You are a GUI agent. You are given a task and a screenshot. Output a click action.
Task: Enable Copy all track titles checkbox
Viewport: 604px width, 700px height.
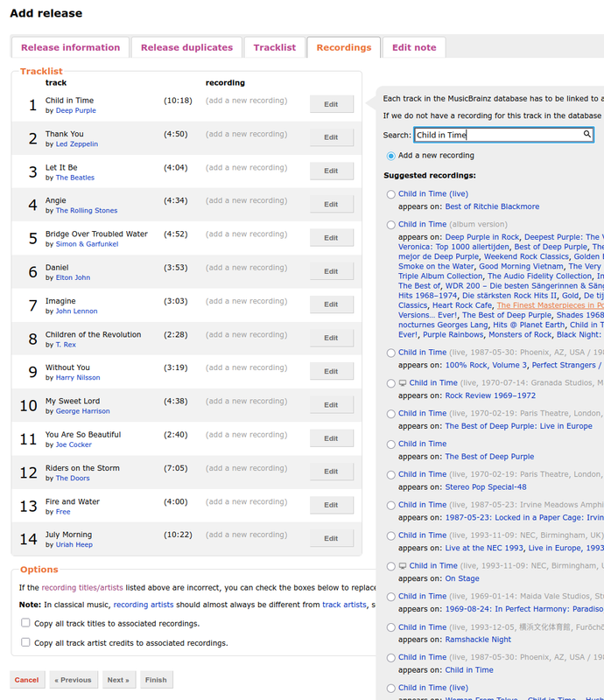(25, 623)
